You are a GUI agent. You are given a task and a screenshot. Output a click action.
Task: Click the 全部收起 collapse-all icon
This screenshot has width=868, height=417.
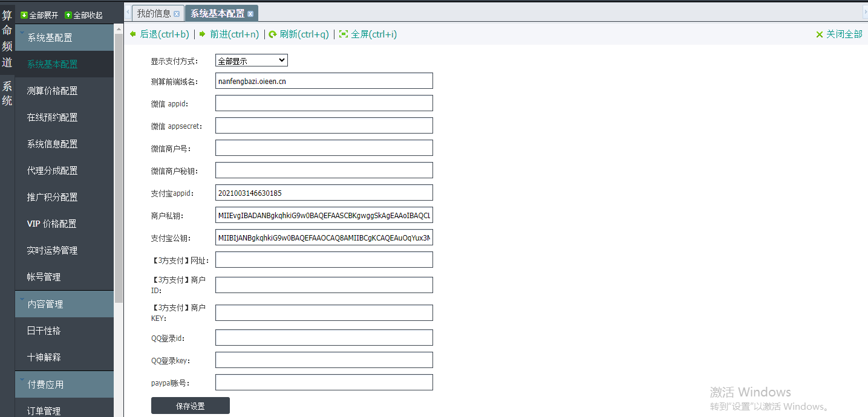click(x=68, y=15)
